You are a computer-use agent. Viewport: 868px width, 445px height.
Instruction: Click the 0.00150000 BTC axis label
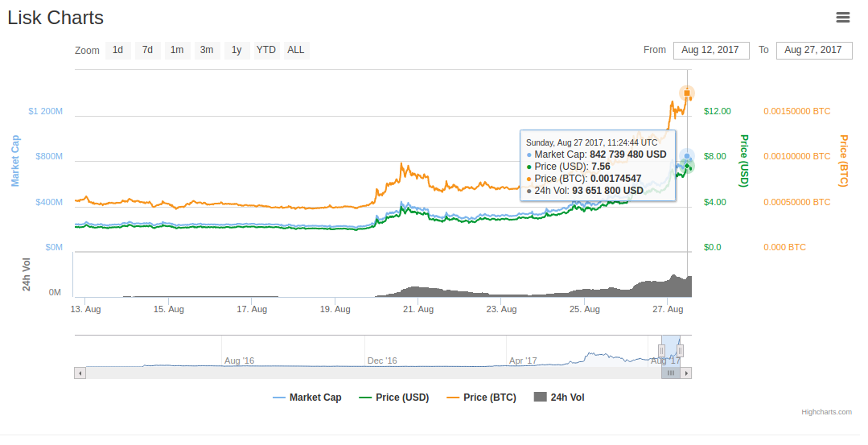pos(797,111)
